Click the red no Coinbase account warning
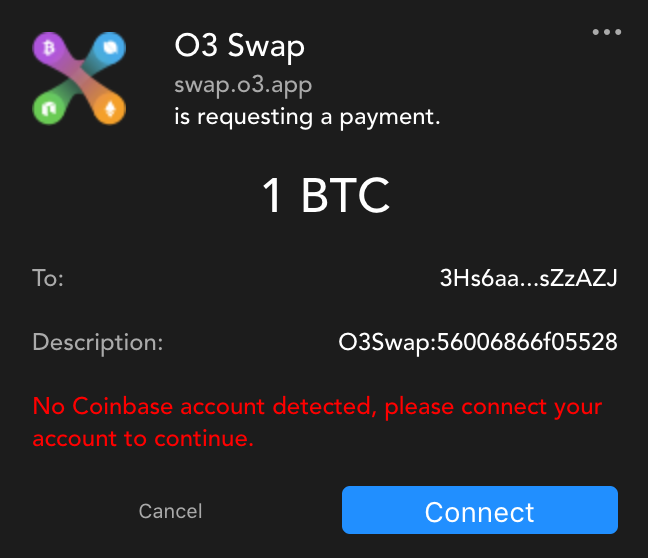648x558 pixels. [317, 422]
